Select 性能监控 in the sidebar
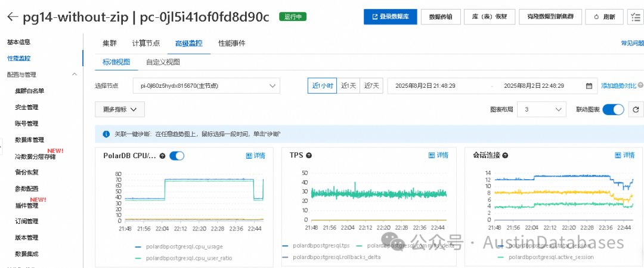 tap(19, 58)
